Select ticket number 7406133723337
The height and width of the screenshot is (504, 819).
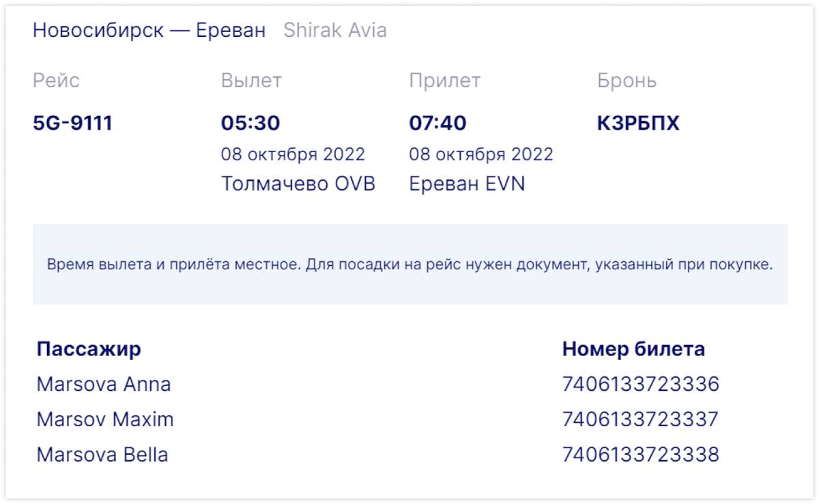(641, 419)
